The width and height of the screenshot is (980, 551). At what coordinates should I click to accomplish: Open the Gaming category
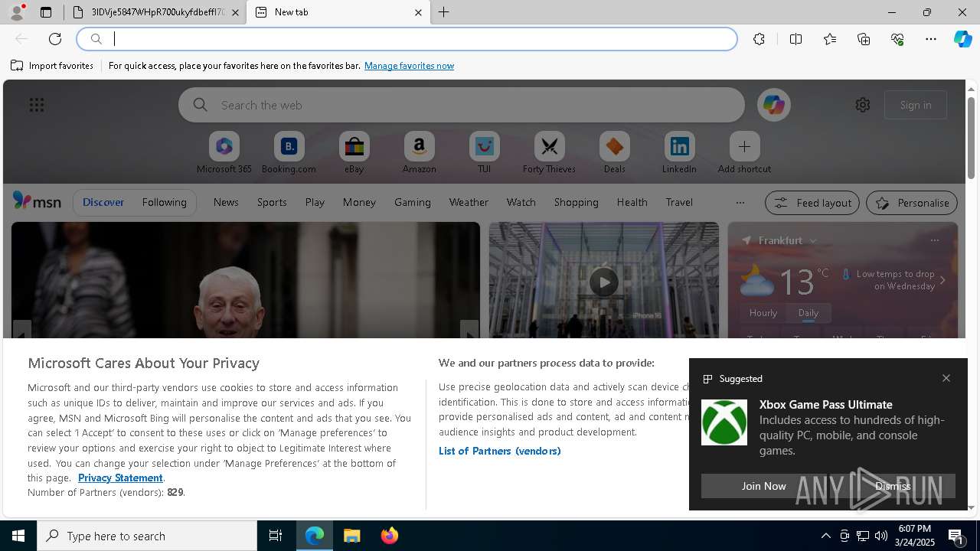(413, 202)
